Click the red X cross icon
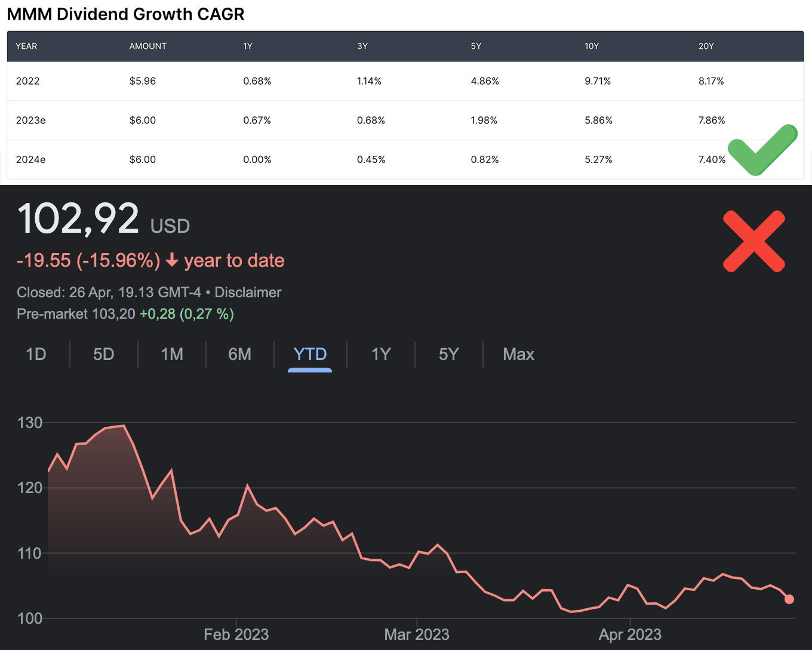812x650 pixels. pyautogui.click(x=753, y=241)
